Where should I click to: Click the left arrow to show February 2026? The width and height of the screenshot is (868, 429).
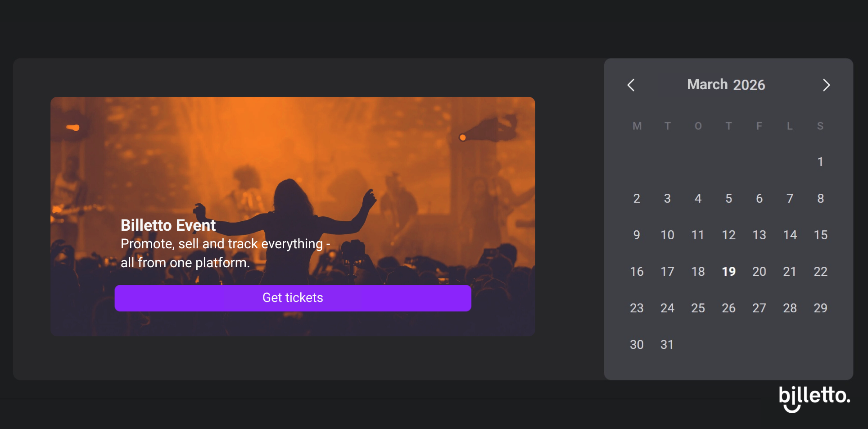coord(631,85)
